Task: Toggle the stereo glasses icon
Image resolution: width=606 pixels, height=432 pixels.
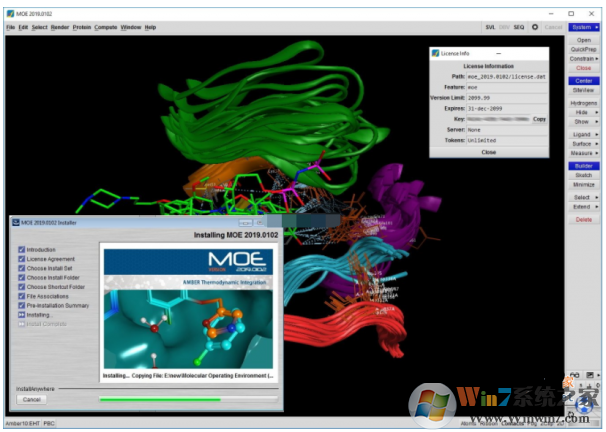Action: coord(575,375)
